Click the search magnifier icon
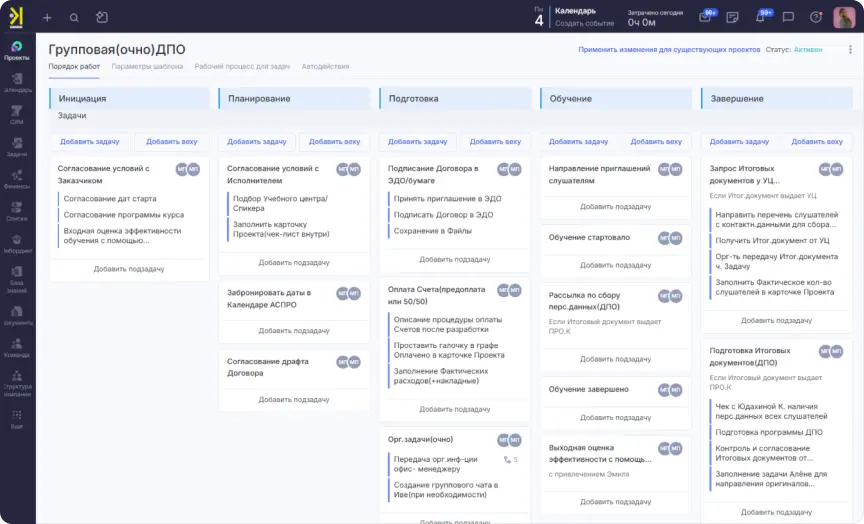 (x=74, y=18)
